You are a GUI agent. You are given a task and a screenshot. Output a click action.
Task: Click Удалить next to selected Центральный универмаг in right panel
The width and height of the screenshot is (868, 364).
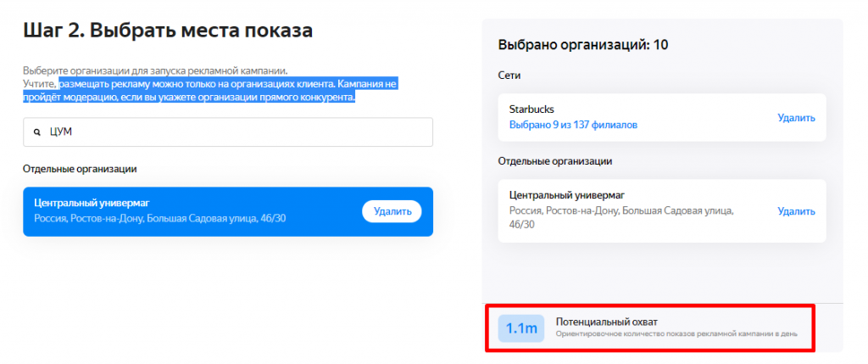click(x=796, y=211)
